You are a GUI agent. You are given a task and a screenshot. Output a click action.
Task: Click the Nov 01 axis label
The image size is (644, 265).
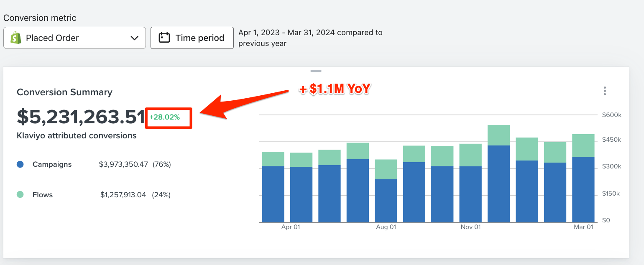470,227
